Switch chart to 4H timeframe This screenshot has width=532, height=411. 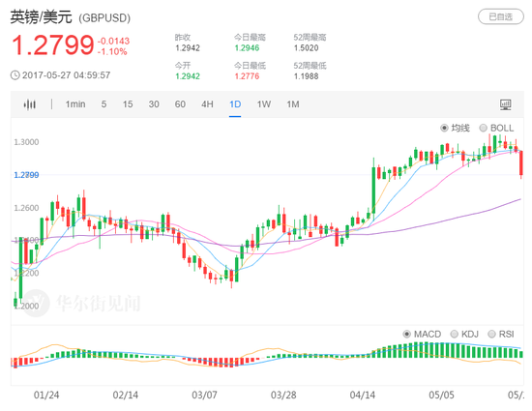coord(207,104)
